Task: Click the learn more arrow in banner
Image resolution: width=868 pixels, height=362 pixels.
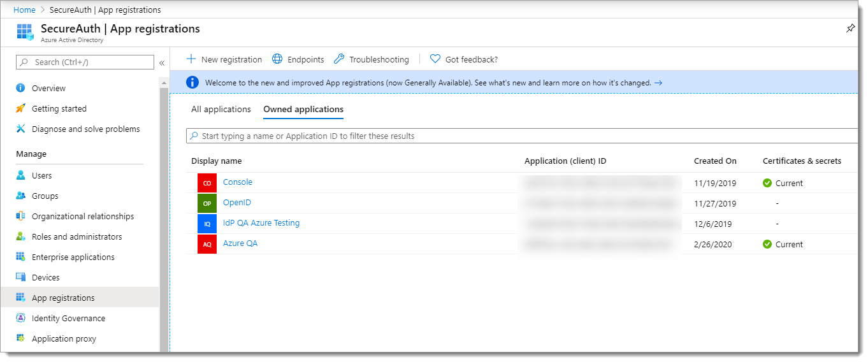Action: [x=658, y=83]
